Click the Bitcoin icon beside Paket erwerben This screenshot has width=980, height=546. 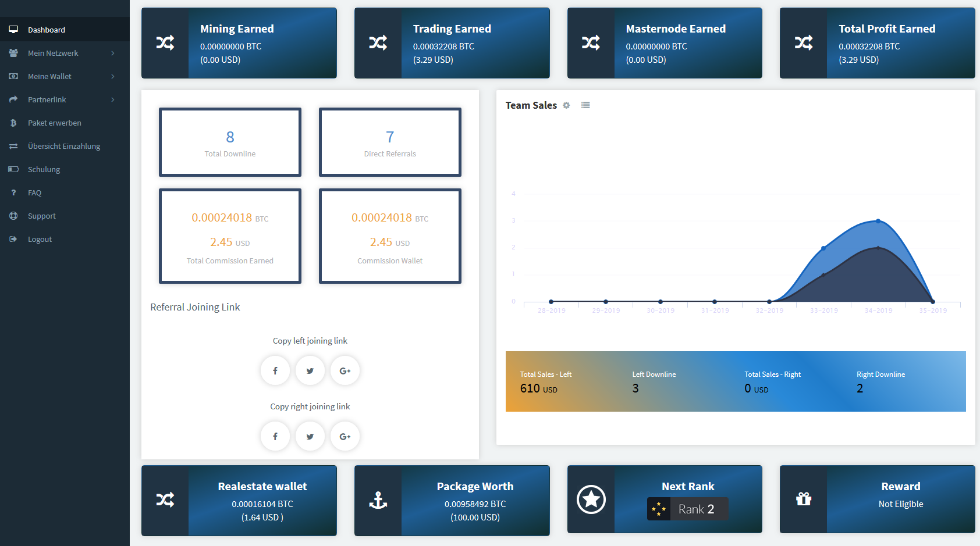click(13, 123)
